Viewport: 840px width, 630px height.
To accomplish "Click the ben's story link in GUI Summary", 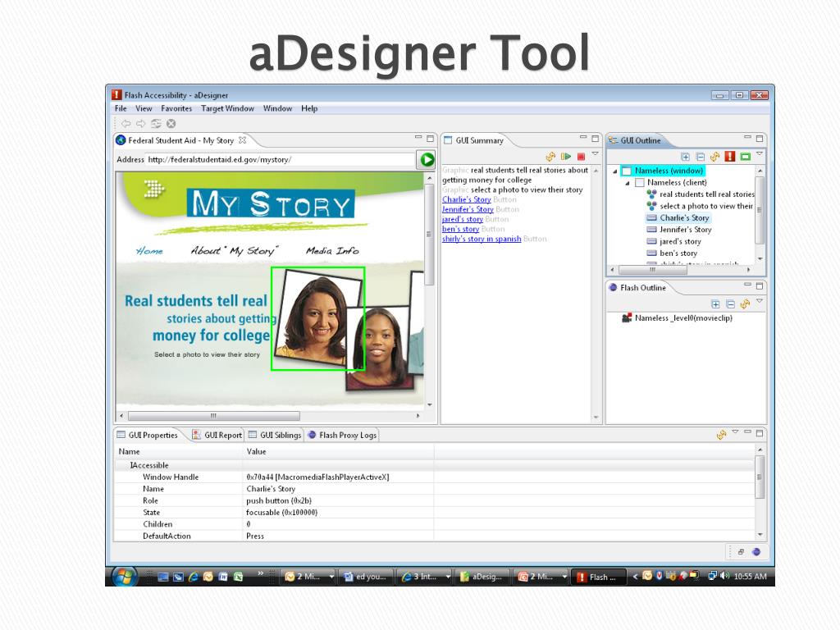I will [x=460, y=229].
